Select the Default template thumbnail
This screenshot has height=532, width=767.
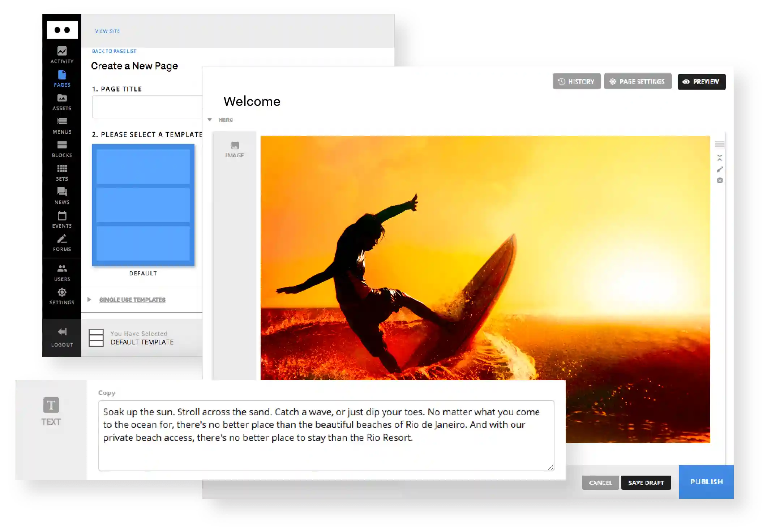[143, 205]
